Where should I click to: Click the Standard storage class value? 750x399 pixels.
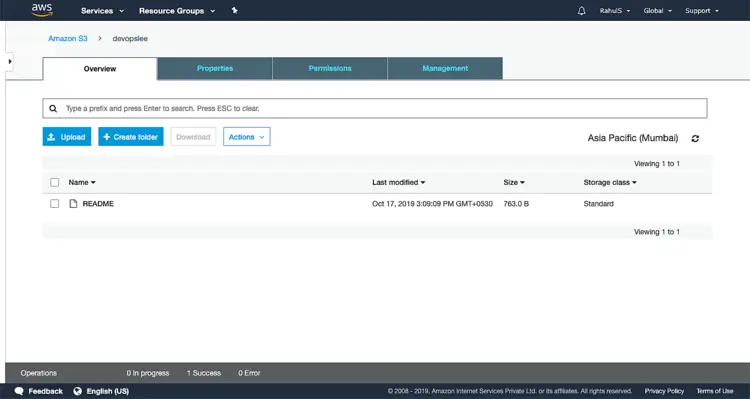[x=598, y=204]
